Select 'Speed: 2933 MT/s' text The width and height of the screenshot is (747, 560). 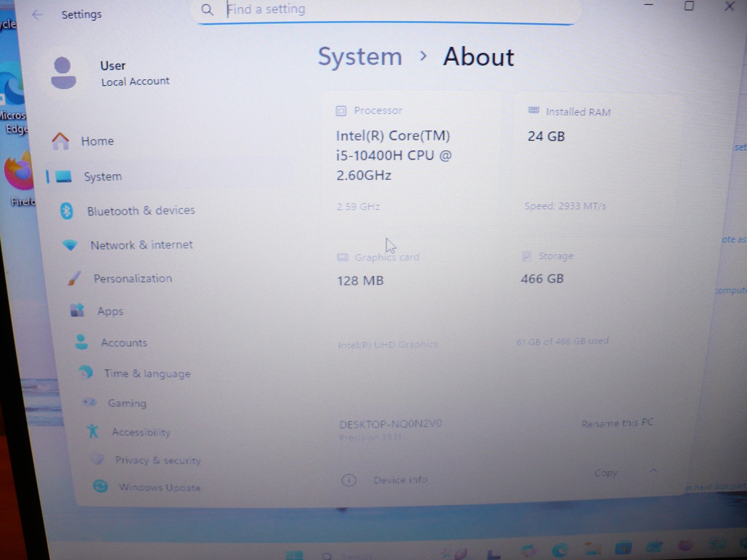pos(565,206)
